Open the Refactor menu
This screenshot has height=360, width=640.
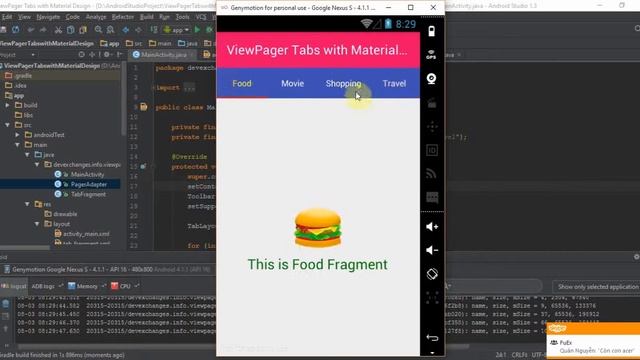point(122,17)
